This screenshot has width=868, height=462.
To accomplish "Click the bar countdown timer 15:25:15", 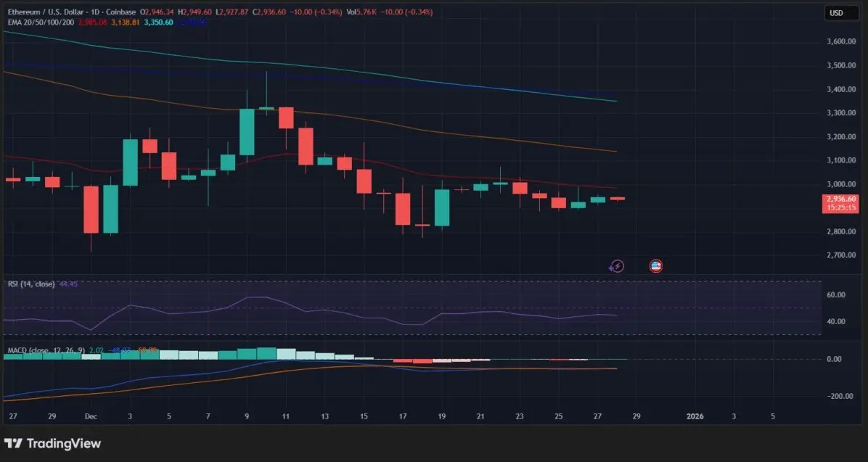I will (x=841, y=207).
